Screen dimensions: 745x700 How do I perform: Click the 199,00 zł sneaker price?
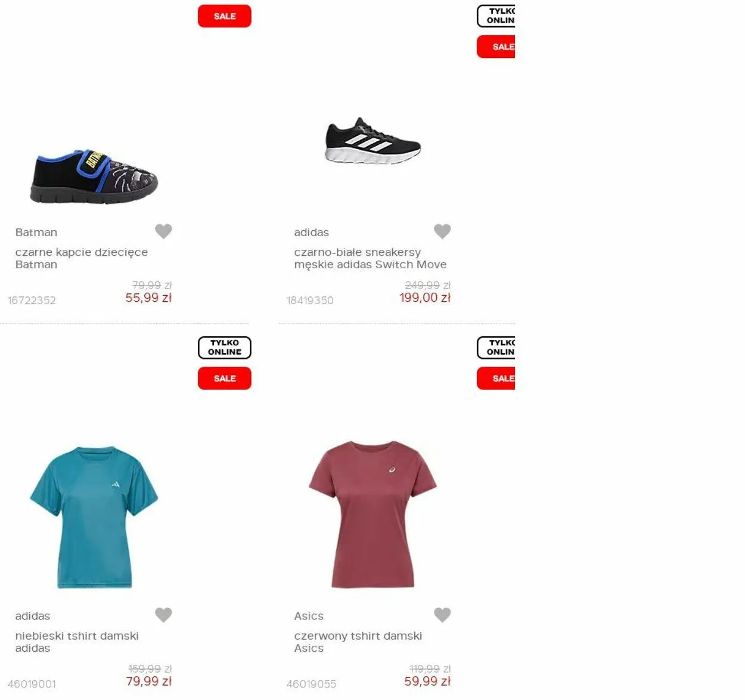click(425, 298)
